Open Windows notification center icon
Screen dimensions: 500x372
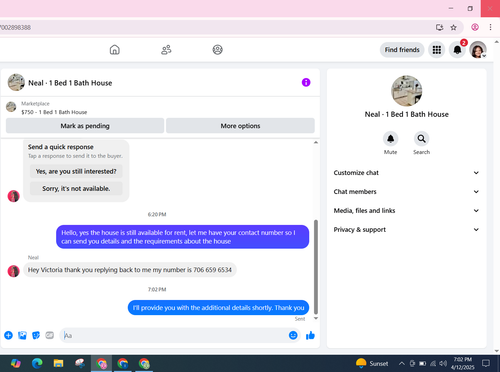click(x=486, y=363)
